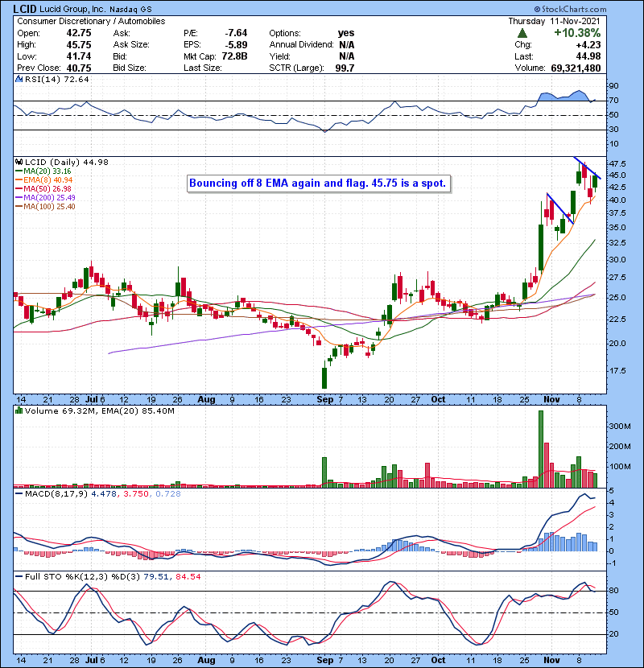Click the Options value yes
644x668 pixels.
click(346, 33)
